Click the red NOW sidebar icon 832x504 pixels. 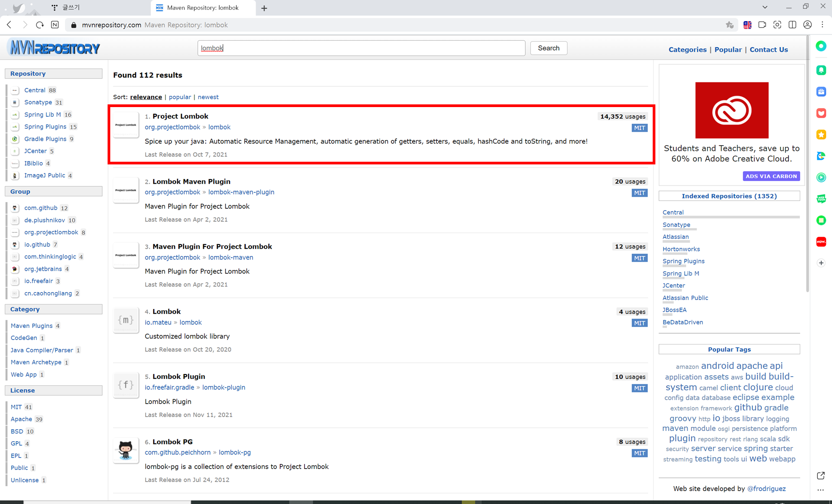click(821, 242)
